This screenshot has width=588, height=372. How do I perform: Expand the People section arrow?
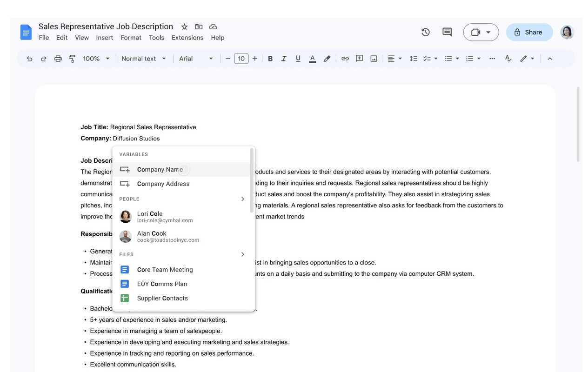click(x=242, y=199)
